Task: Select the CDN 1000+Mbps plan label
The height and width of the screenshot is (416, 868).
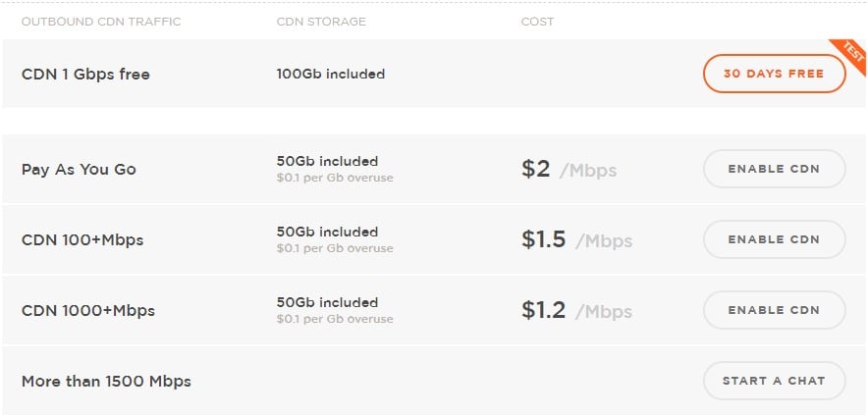Action: (88, 310)
